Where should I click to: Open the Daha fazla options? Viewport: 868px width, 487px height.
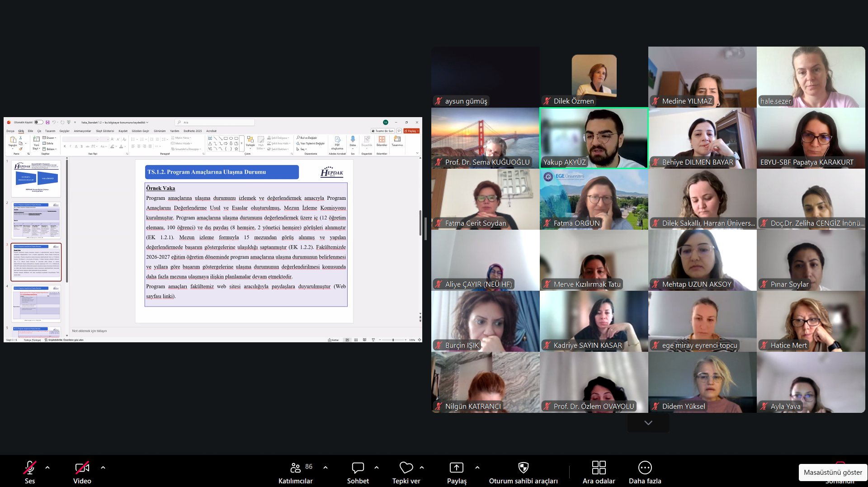[x=645, y=472]
